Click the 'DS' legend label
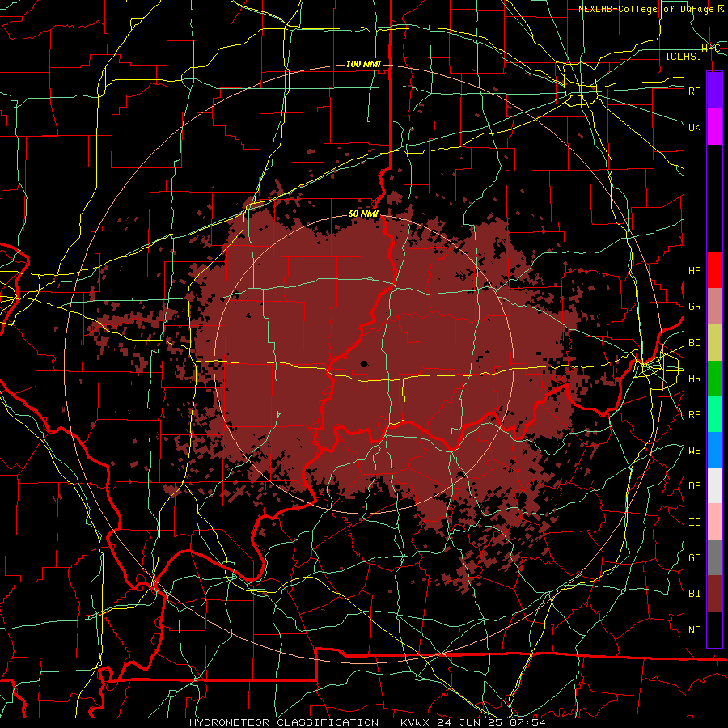The image size is (728, 728). (x=695, y=486)
